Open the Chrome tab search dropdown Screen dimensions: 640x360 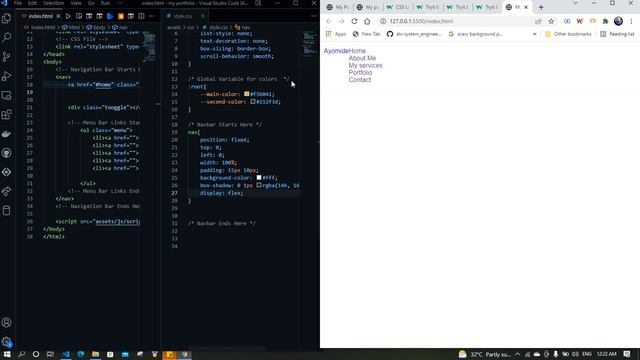575,3
